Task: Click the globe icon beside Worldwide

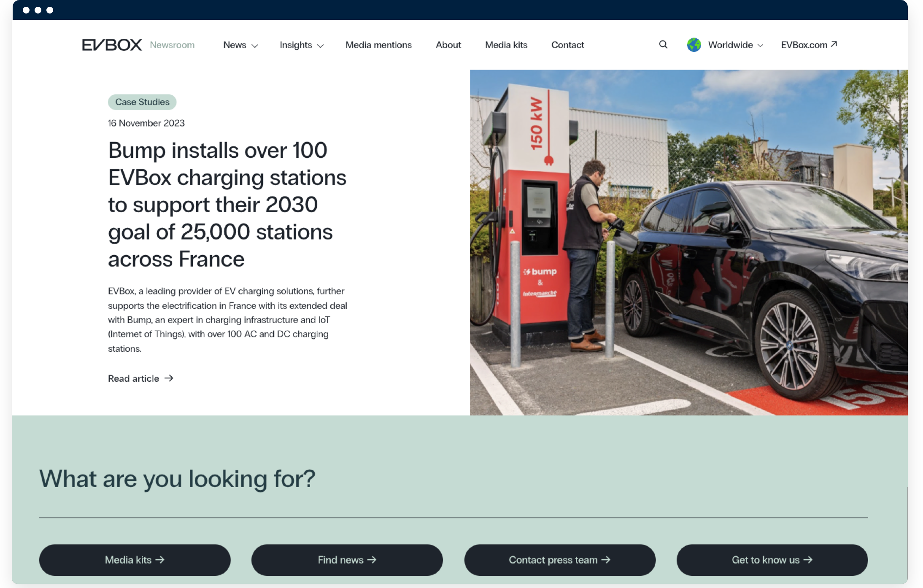Action: coord(694,45)
